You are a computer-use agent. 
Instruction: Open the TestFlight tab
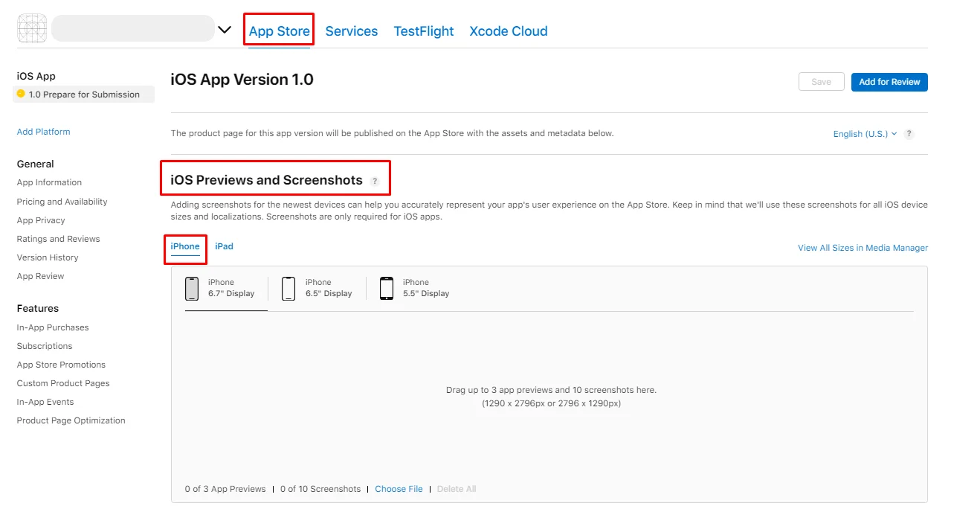(x=424, y=31)
